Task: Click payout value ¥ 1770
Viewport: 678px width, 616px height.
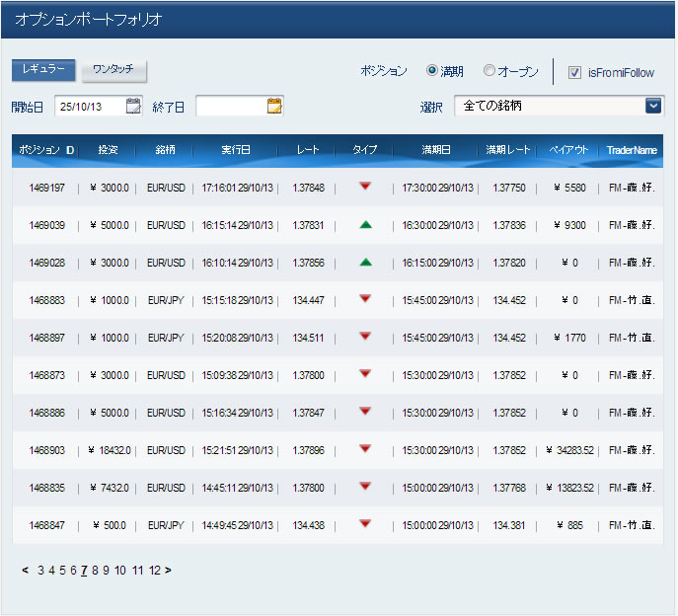Action: click(x=569, y=338)
